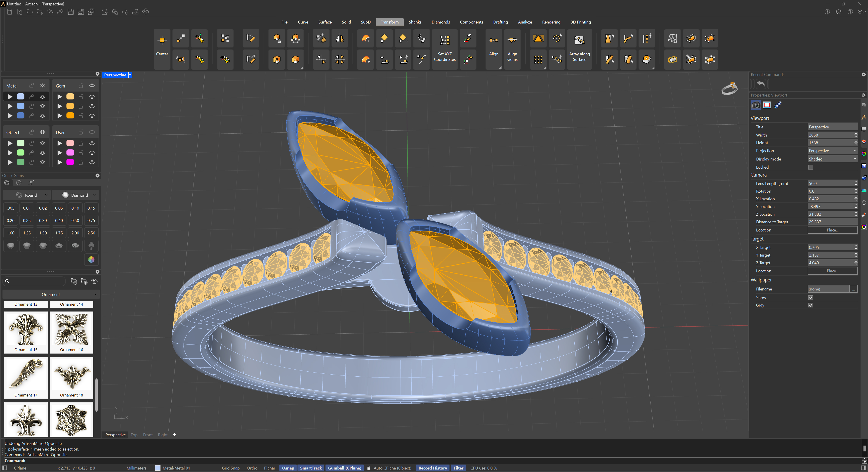Screen dimensions: 868x472
Task: Click the redo icon in top toolbar
Action: click(x=60, y=12)
